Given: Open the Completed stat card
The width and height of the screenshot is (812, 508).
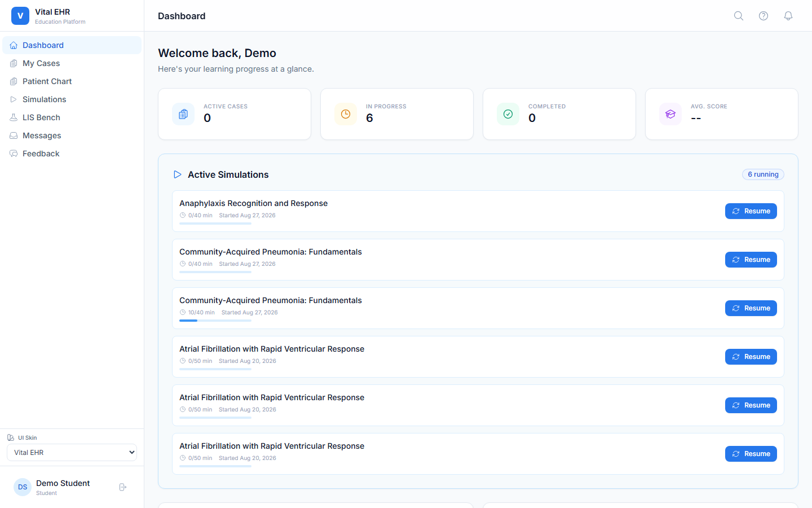Looking at the screenshot, I should pos(559,114).
